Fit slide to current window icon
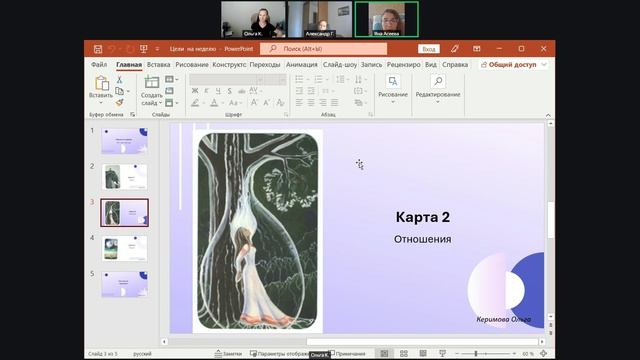640x360 pixels. click(543, 353)
